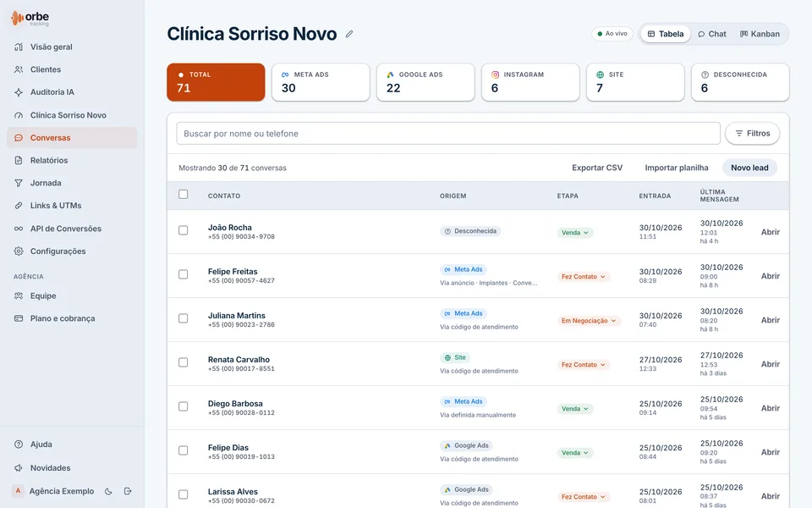Click the Relatórios document icon
Viewport: 812px width, 508px height.
click(19, 160)
